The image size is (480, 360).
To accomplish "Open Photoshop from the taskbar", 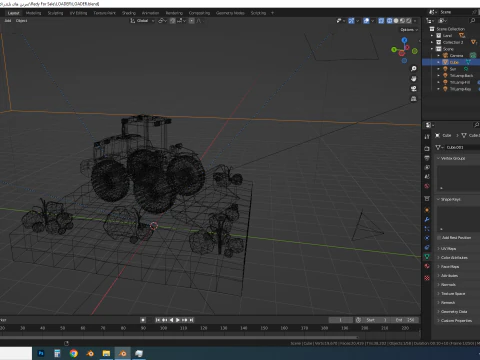I will pyautogui.click(x=41, y=353).
